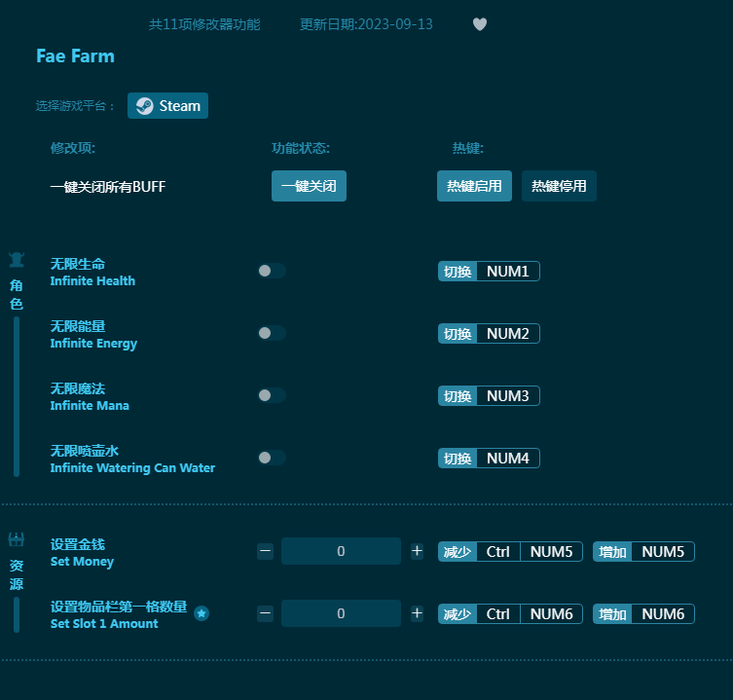Viewport: 733px width, 700px height.
Task: Click the Steam logo icon
Action: click(144, 106)
